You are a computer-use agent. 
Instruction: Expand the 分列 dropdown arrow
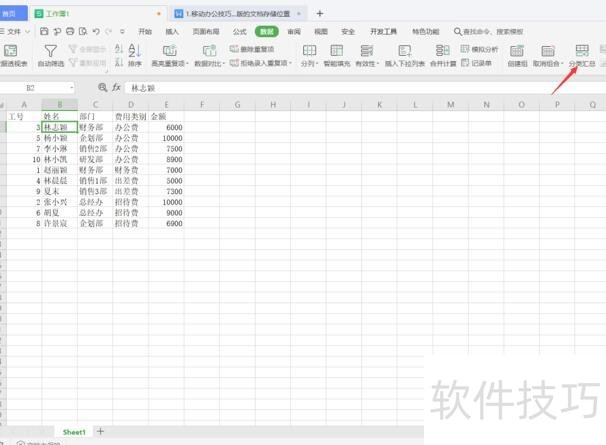click(x=317, y=63)
